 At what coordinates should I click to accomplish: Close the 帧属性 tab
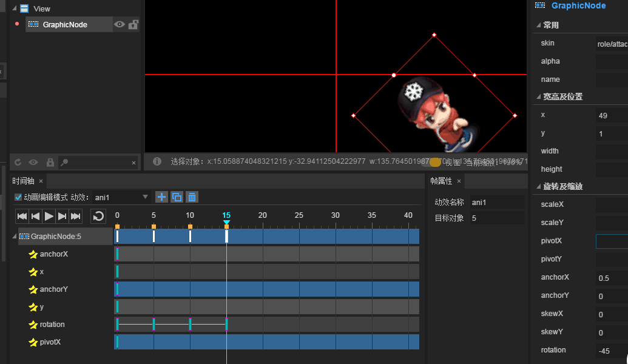click(x=459, y=181)
